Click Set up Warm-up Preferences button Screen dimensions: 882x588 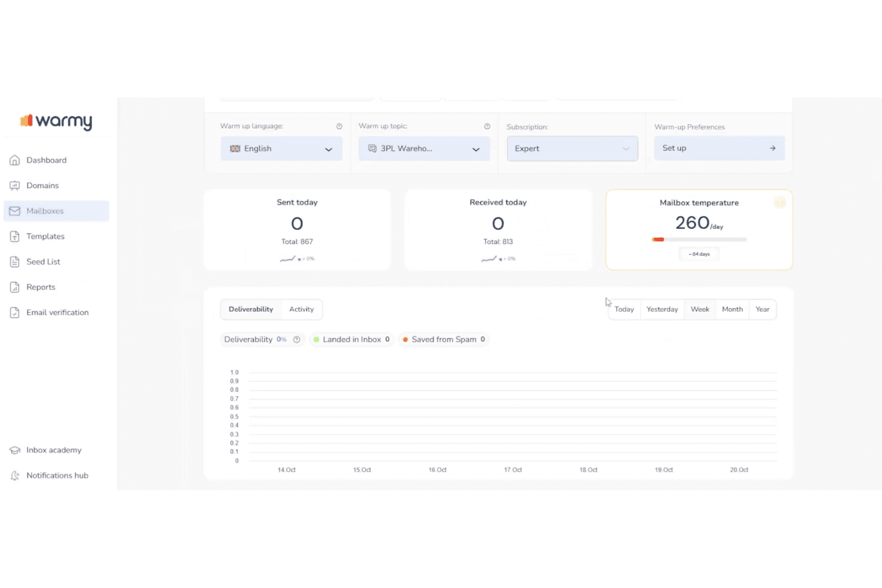pyautogui.click(x=719, y=148)
